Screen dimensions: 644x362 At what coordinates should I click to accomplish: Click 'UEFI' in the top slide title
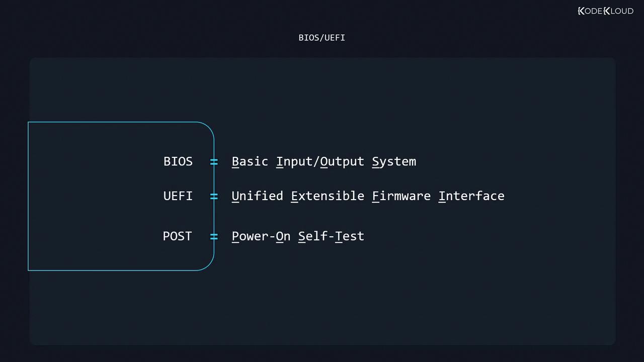pos(335,38)
